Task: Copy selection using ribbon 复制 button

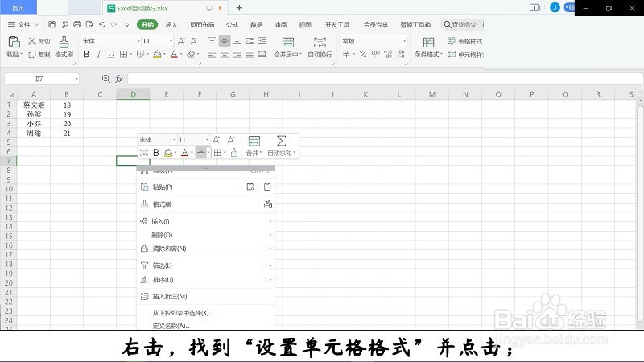Action: click(39, 54)
